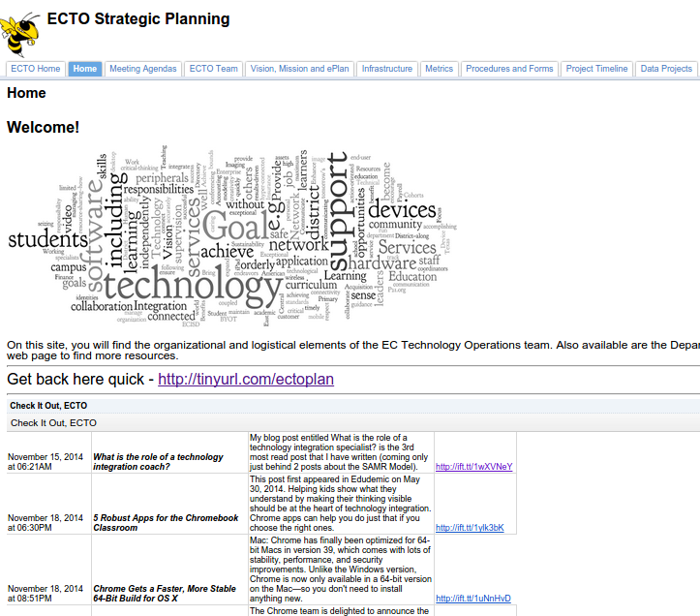Switch to Vision, Mission and ePlan tab
The image size is (700, 616).
click(x=299, y=69)
